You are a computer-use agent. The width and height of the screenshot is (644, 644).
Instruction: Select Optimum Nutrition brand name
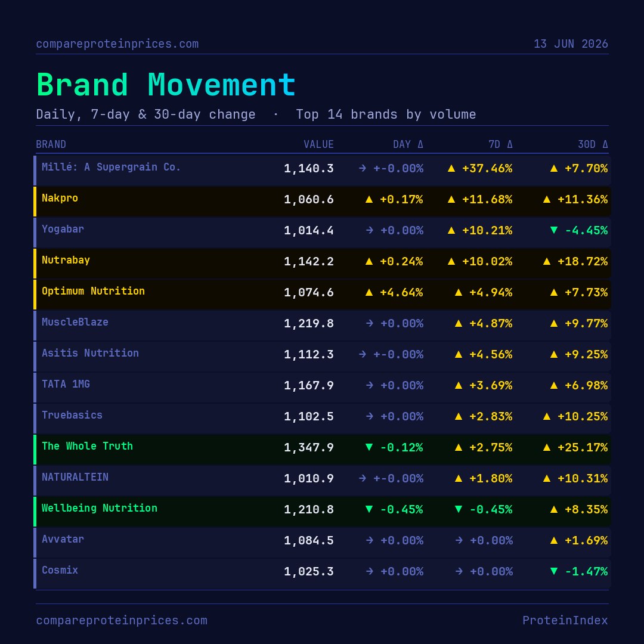tap(93, 291)
